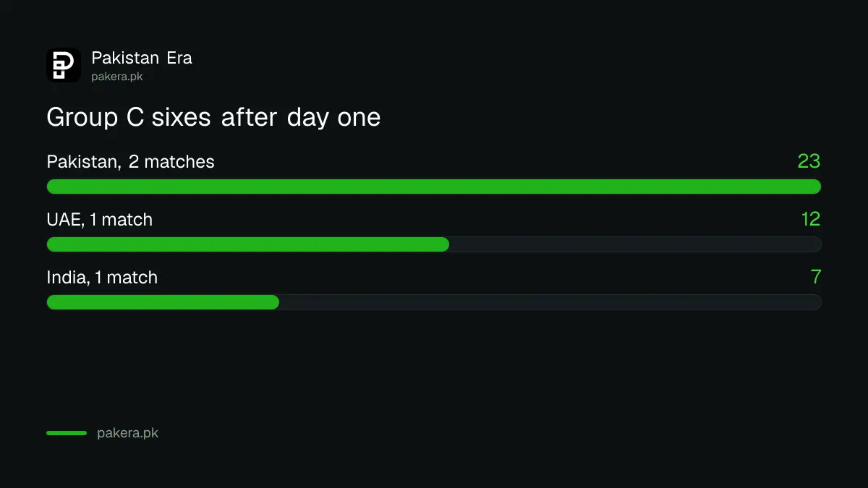
Task: Click the green legend line in footer
Action: 67,433
